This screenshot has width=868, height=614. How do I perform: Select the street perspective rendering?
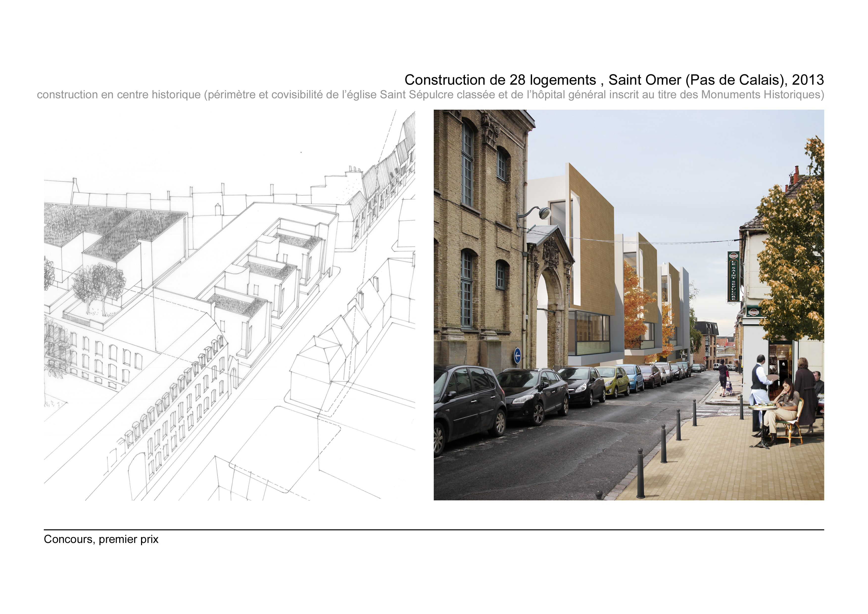pyautogui.click(x=629, y=305)
